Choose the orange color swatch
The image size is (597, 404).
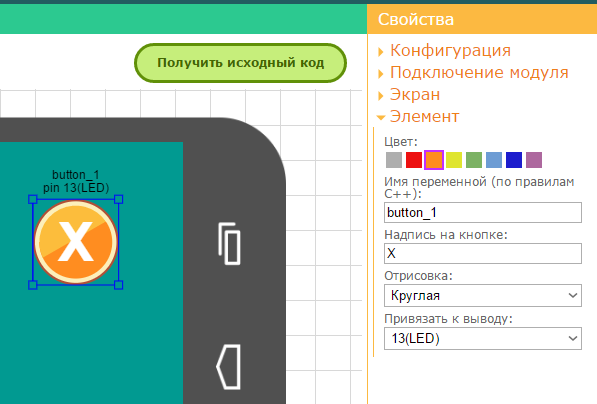pyautogui.click(x=434, y=160)
